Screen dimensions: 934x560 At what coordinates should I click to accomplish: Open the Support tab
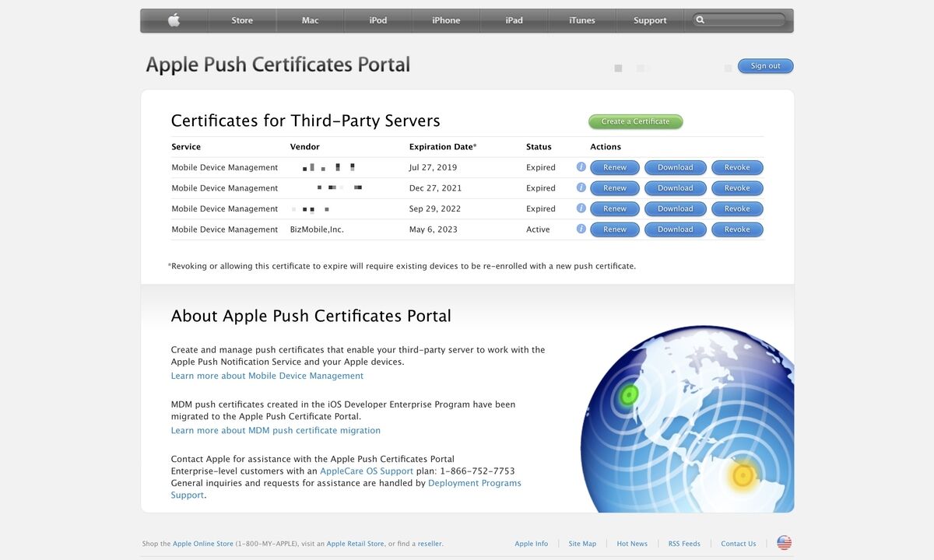(x=650, y=20)
